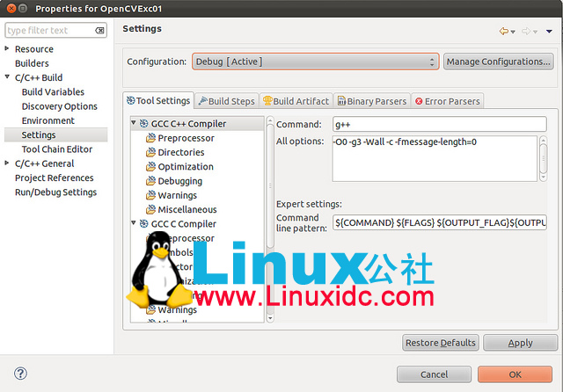The image size is (563, 392).
Task: Select Environment in the tree
Action: (48, 121)
